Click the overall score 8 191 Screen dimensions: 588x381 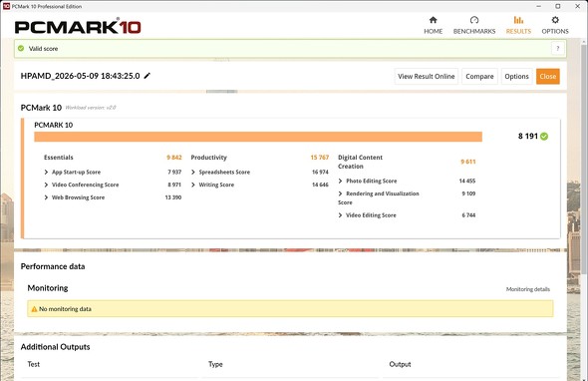tap(527, 136)
